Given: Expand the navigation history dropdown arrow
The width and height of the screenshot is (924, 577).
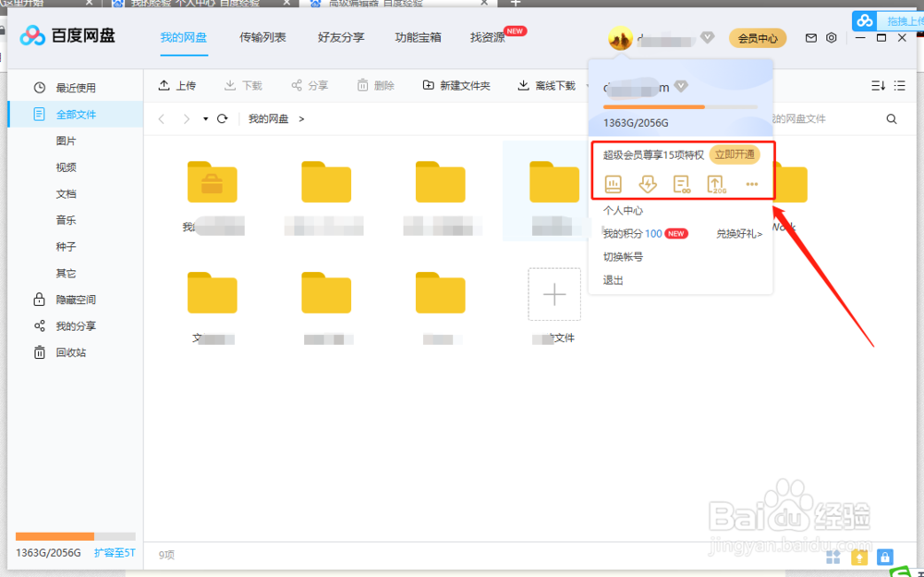Looking at the screenshot, I should click(205, 119).
